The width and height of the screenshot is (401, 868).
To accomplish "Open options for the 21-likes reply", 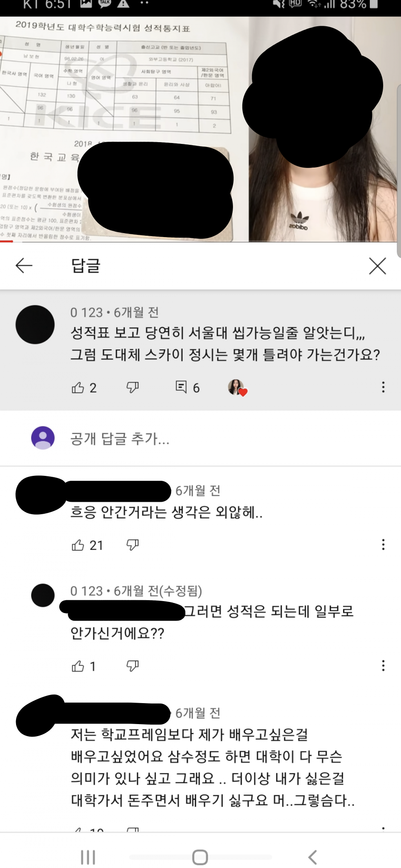I will [x=383, y=545].
